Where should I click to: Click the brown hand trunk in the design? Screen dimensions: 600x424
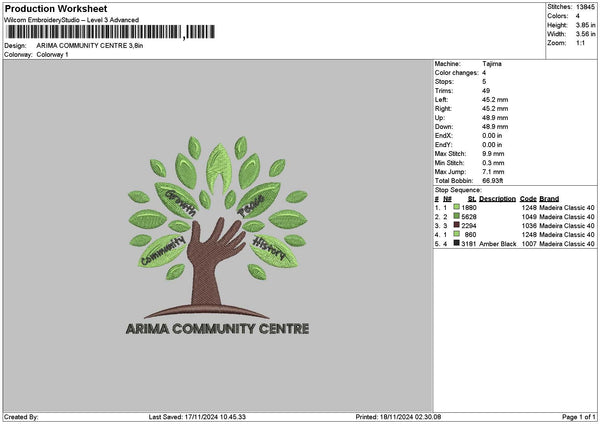coord(209,264)
